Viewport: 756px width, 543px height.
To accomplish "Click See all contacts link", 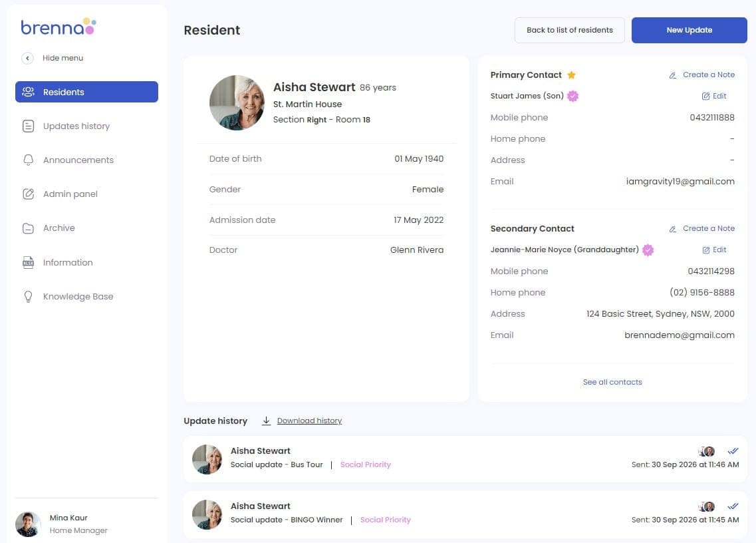I will coord(612,382).
